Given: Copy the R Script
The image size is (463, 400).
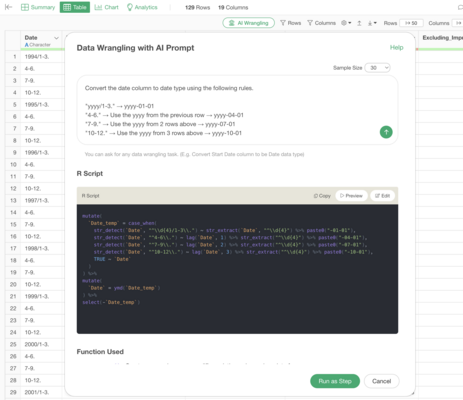Looking at the screenshot, I should tap(322, 196).
